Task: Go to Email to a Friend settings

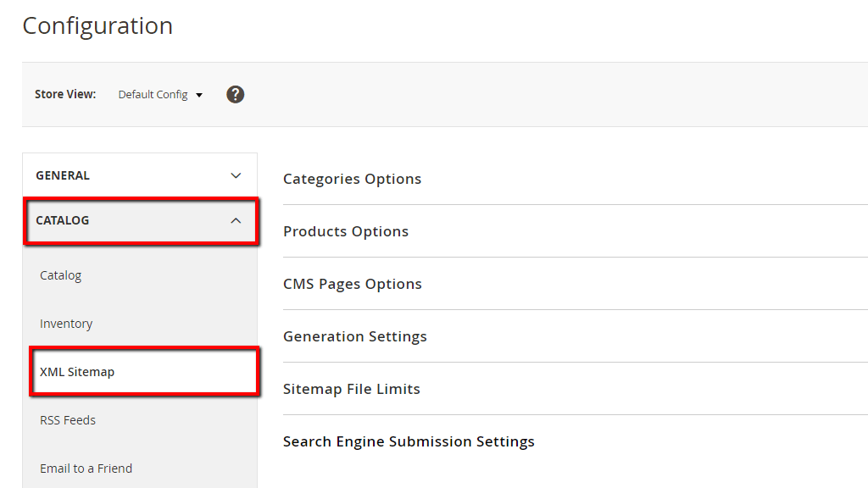Action: coord(86,468)
